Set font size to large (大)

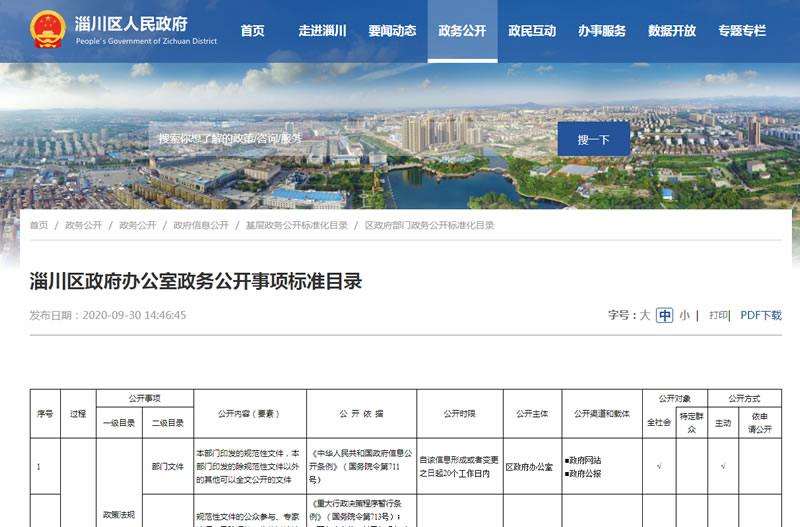pyautogui.click(x=645, y=315)
